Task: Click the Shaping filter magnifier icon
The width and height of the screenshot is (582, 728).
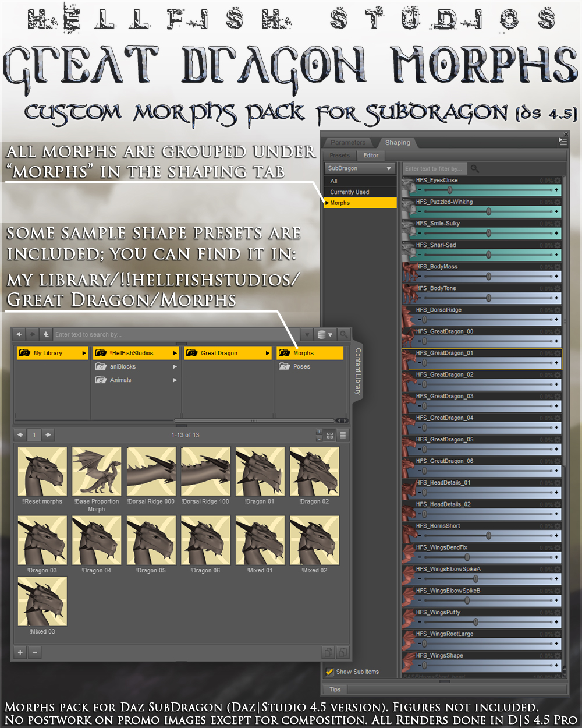Action: (475, 168)
